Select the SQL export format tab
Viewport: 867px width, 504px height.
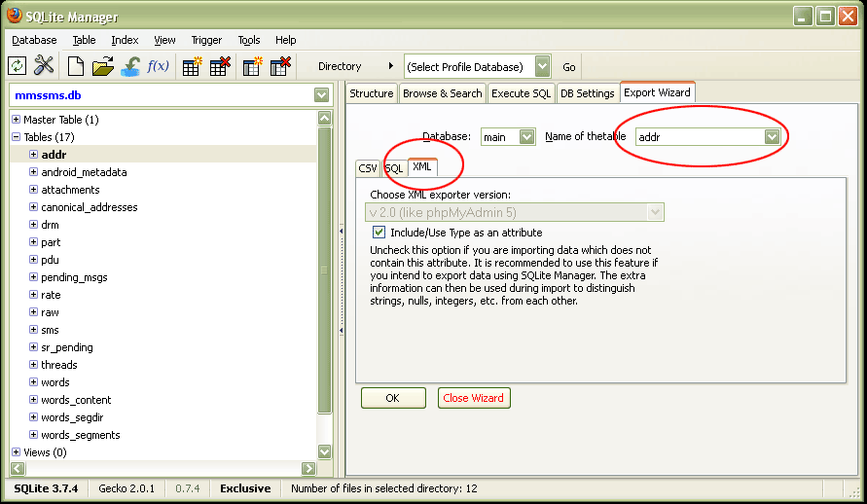(x=394, y=168)
